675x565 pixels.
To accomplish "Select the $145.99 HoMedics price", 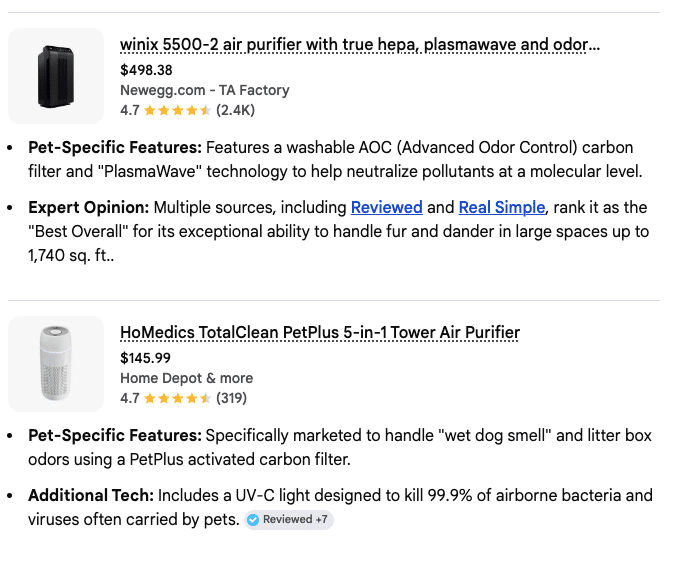I will coord(145,358).
